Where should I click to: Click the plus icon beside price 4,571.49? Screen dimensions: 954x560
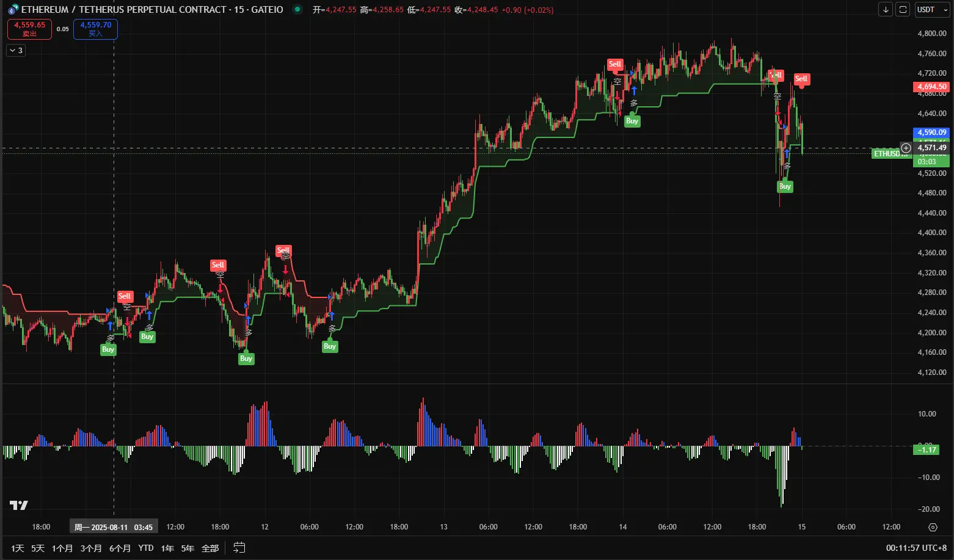(906, 148)
